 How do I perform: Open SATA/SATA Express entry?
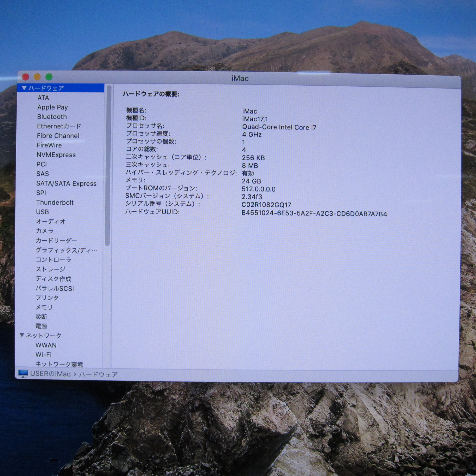click(x=66, y=183)
